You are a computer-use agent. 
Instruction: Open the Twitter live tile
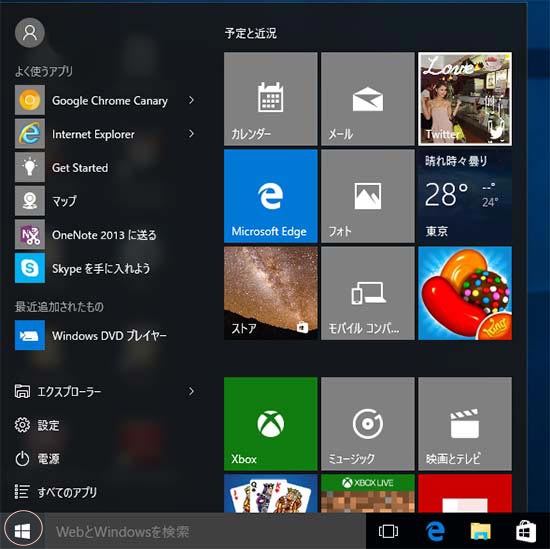(x=465, y=99)
